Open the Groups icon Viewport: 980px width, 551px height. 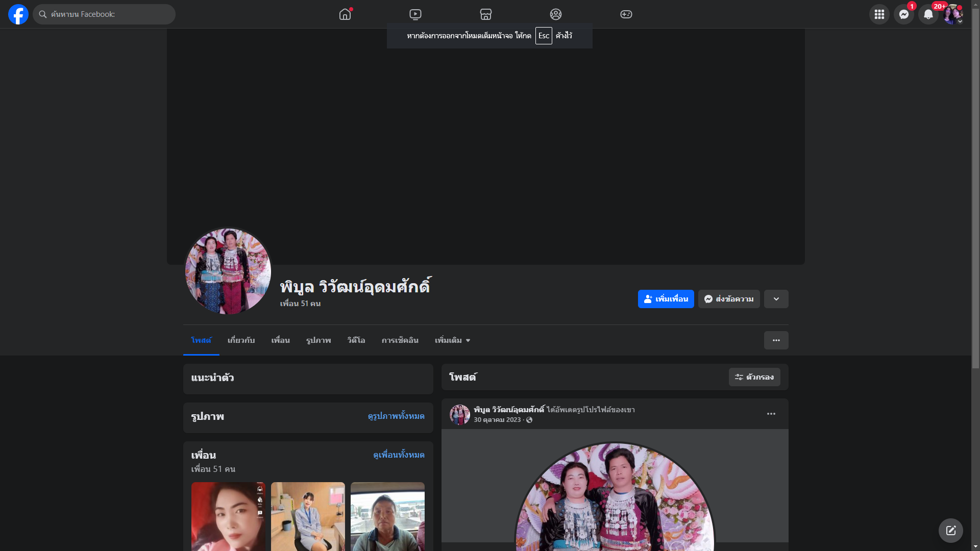tap(555, 14)
